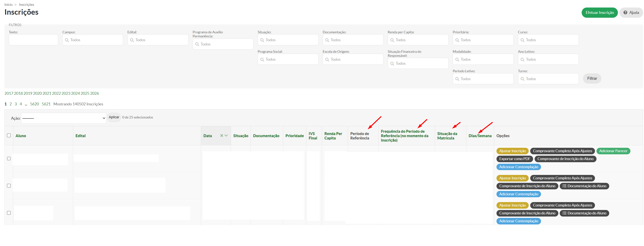Sort table by Edital column header

click(x=81, y=136)
